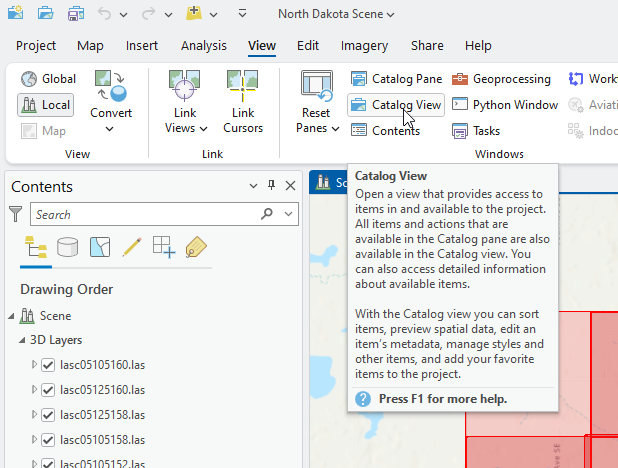Click the Undo arrow icon
The image size is (618, 468).
pyautogui.click(x=104, y=14)
